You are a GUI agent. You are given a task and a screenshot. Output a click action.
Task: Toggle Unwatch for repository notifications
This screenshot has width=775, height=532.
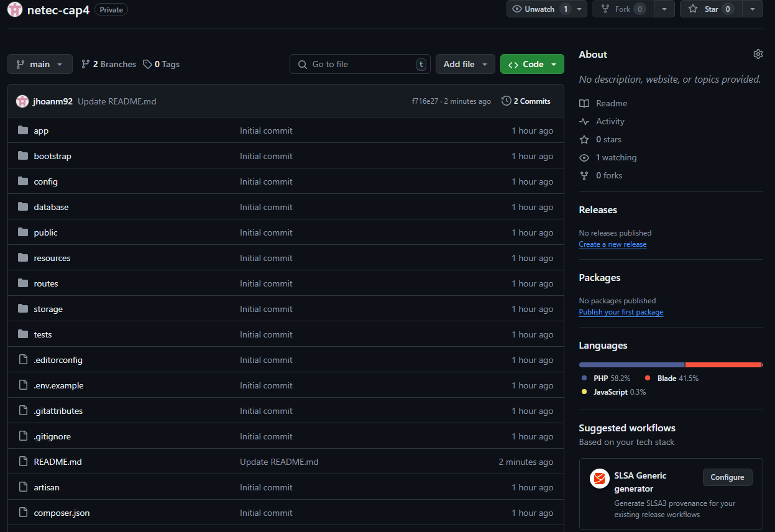click(539, 9)
